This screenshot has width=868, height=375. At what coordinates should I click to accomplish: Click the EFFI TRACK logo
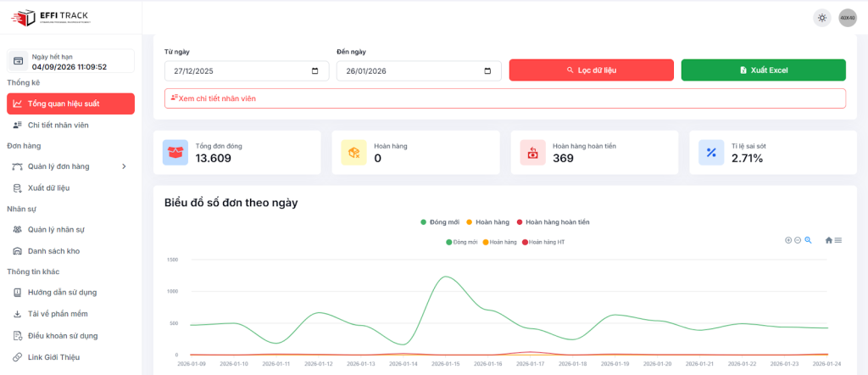[x=50, y=17]
